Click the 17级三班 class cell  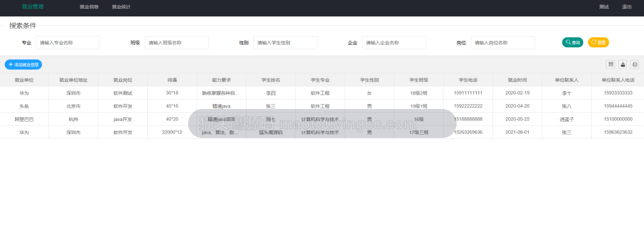pos(419,132)
